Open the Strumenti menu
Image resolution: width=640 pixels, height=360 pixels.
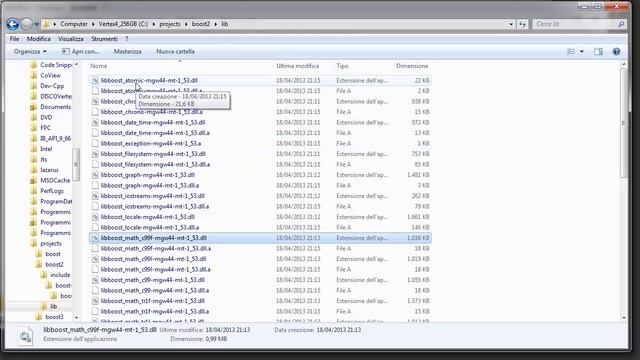104,39
